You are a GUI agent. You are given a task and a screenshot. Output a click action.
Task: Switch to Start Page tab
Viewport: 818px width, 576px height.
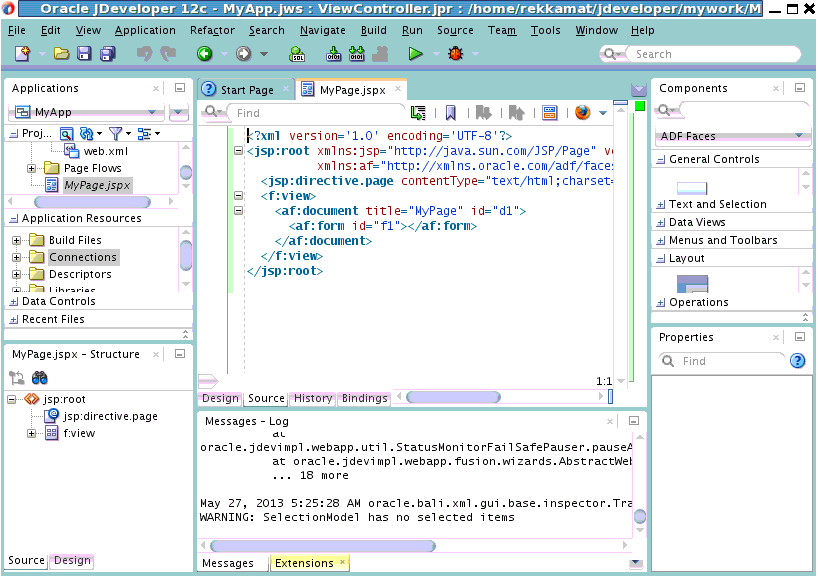(x=247, y=90)
